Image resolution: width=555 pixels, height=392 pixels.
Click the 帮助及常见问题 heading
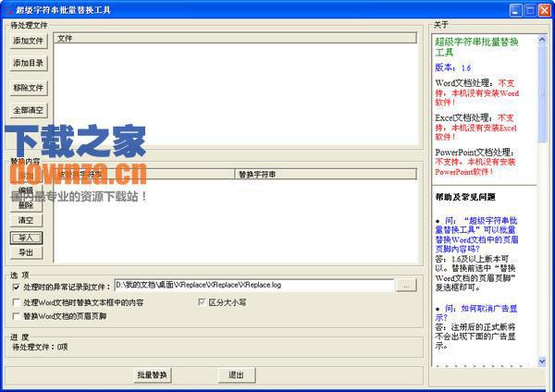coord(465,197)
